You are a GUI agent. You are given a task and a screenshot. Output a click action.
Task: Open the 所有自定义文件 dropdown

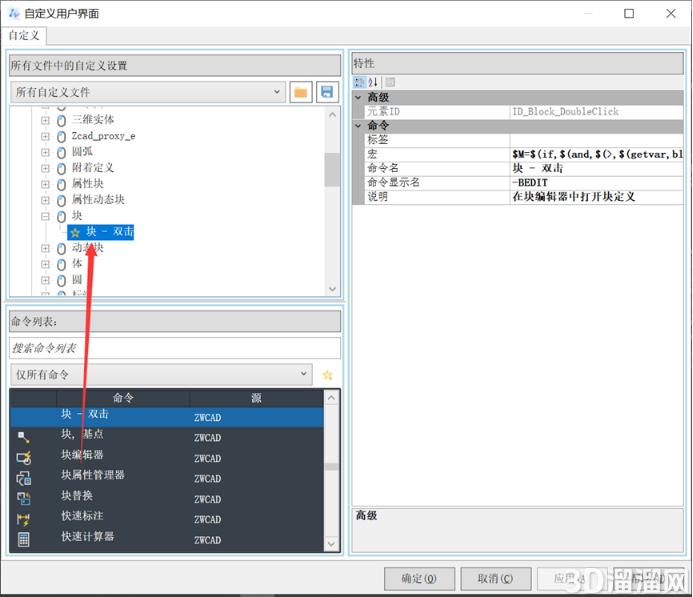click(148, 92)
